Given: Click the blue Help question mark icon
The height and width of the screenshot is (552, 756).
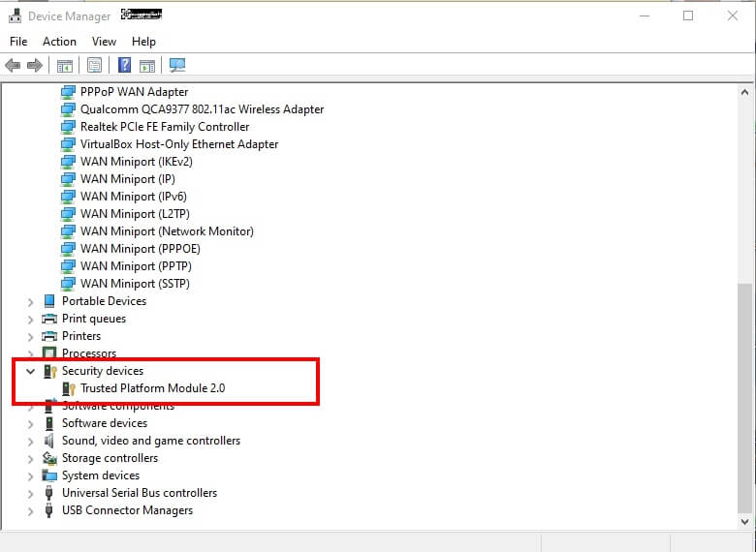Looking at the screenshot, I should pos(124,66).
